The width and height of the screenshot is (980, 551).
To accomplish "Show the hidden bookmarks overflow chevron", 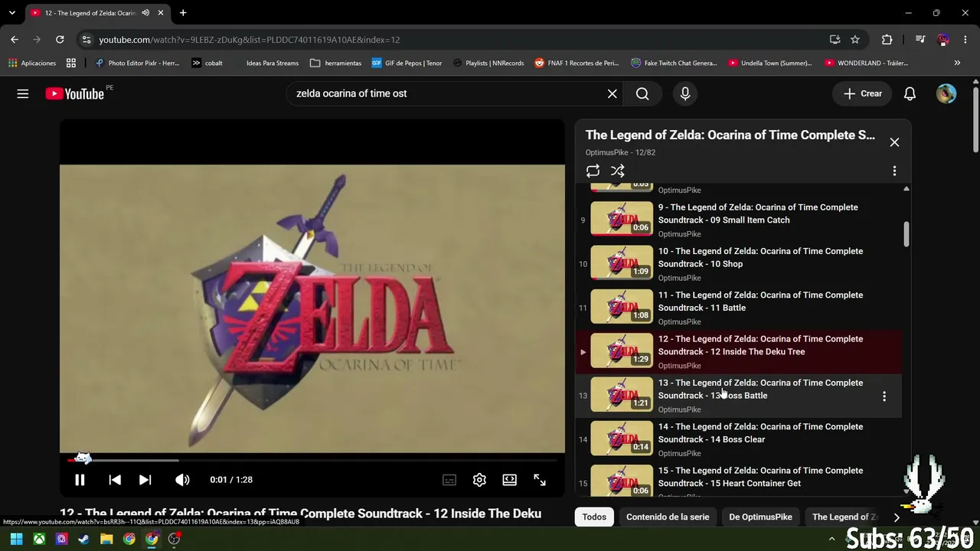I will 957,63.
